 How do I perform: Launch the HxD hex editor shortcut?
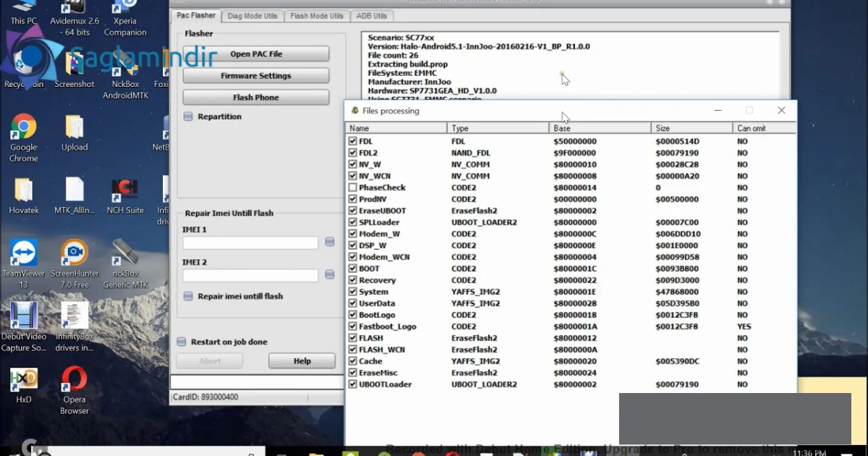point(24,385)
